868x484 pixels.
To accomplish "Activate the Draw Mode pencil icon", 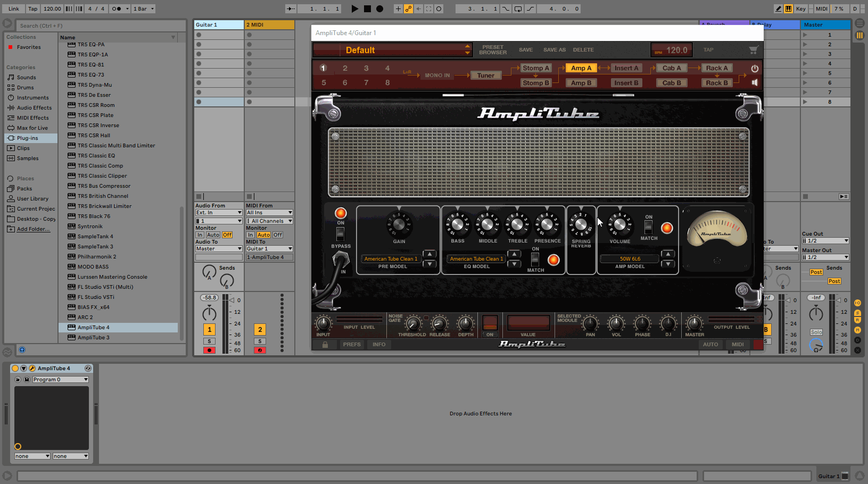I will [779, 9].
